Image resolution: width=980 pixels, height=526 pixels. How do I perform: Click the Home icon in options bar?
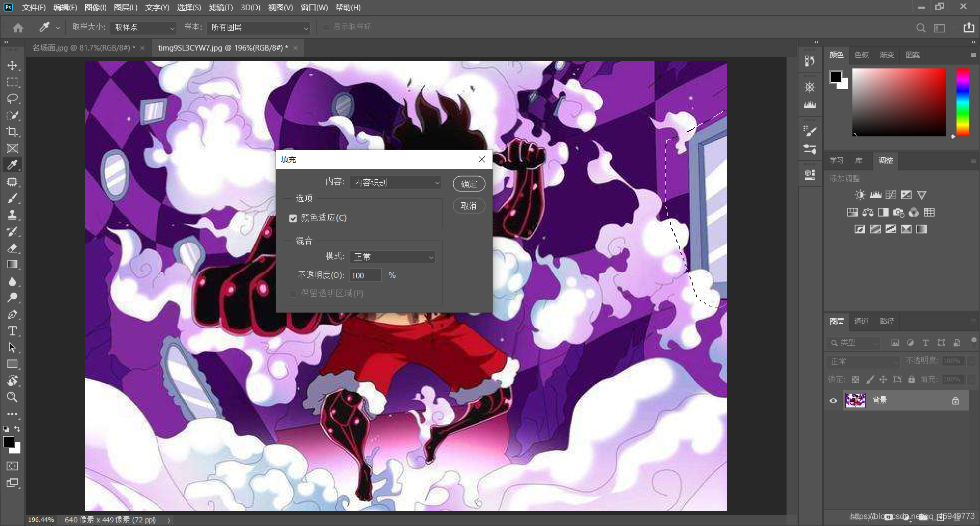18,28
